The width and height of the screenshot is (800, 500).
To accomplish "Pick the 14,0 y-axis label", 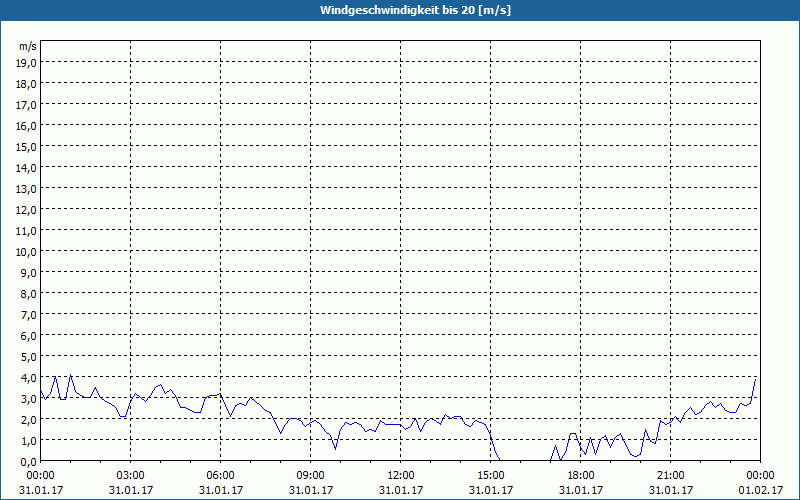I will (26, 167).
